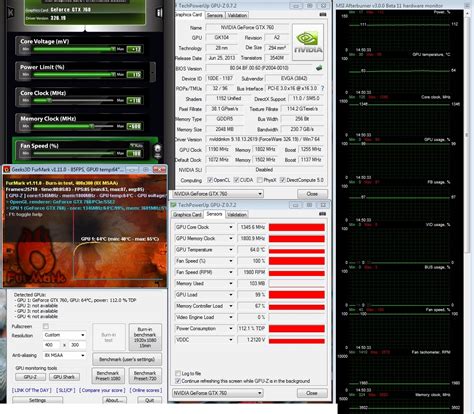Open FurMark Settings button

point(37,400)
